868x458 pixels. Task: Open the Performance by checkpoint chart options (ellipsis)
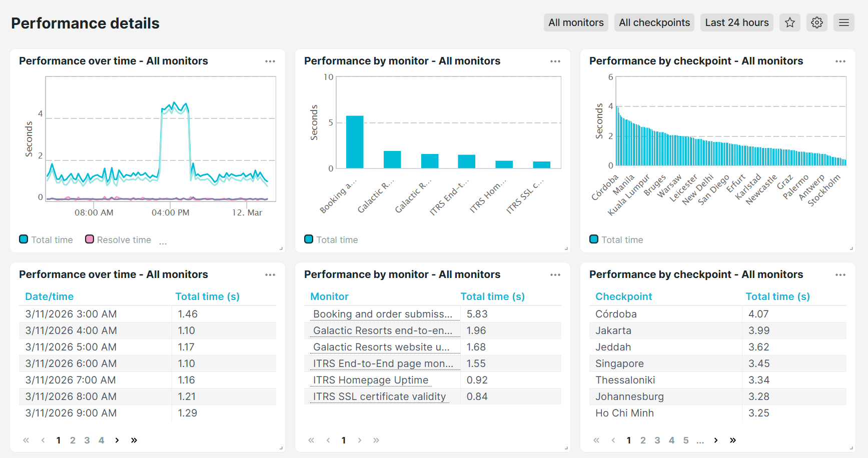tap(840, 61)
